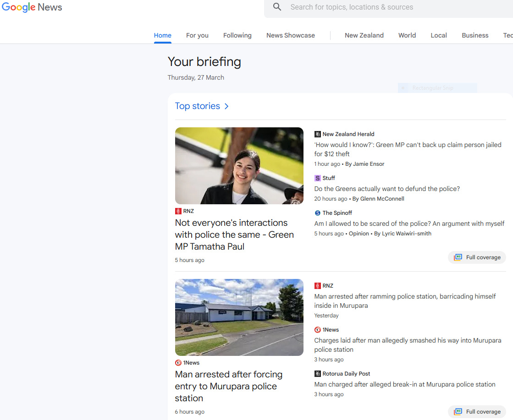513x420 pixels.
Task: Click Full coverage icon for Murupara story
Action: [458, 411]
